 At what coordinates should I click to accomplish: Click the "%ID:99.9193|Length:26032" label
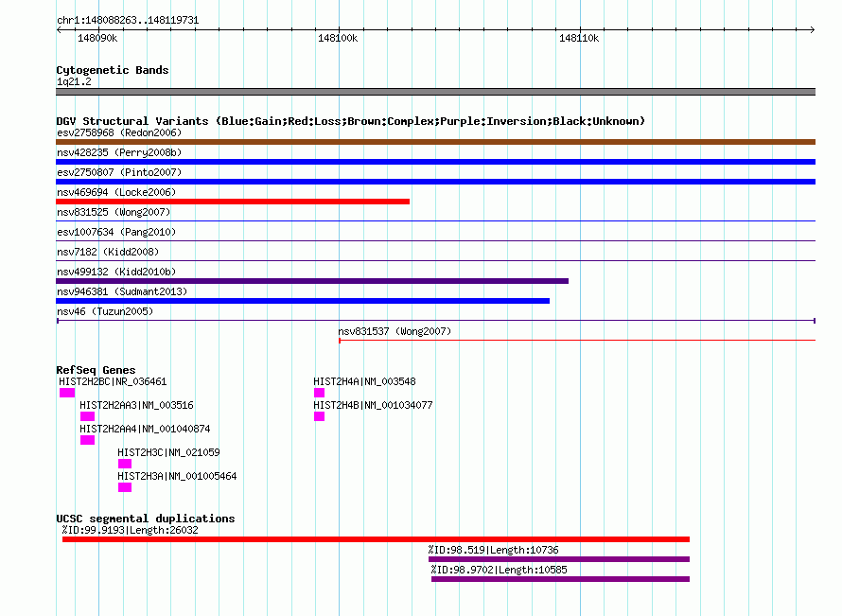pyautogui.click(x=130, y=530)
